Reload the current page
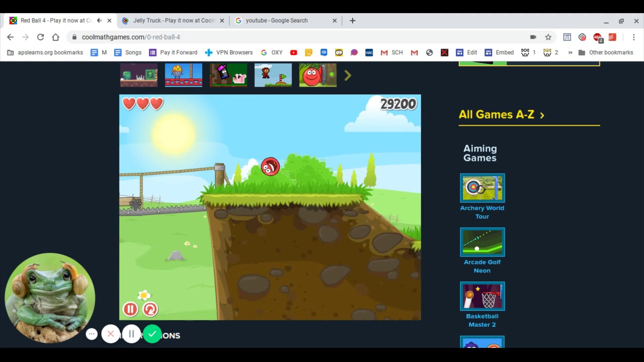Viewport: 644px width, 362px height. tap(40, 37)
